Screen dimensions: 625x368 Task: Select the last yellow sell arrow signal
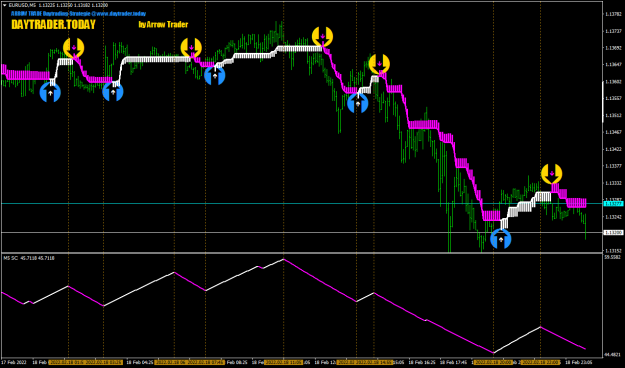[x=552, y=174]
